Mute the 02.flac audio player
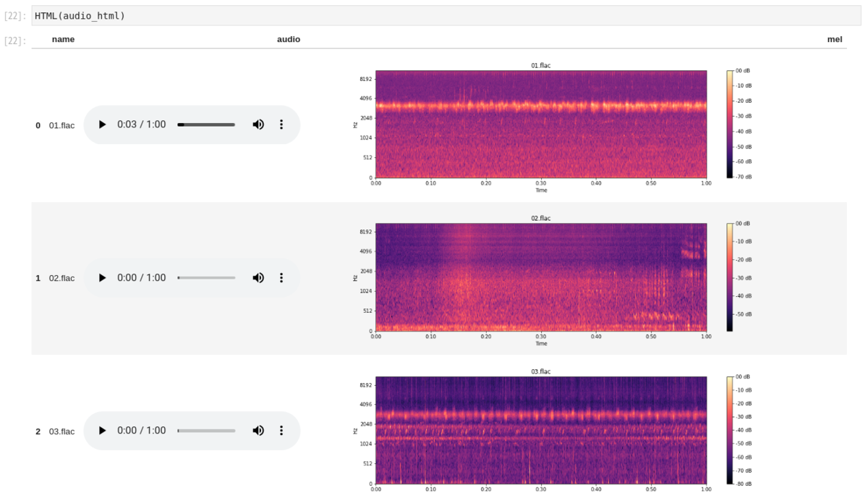The height and width of the screenshot is (493, 868). 258,278
